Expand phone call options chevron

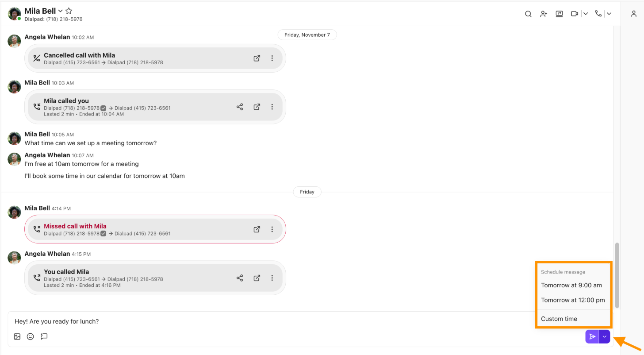609,14
